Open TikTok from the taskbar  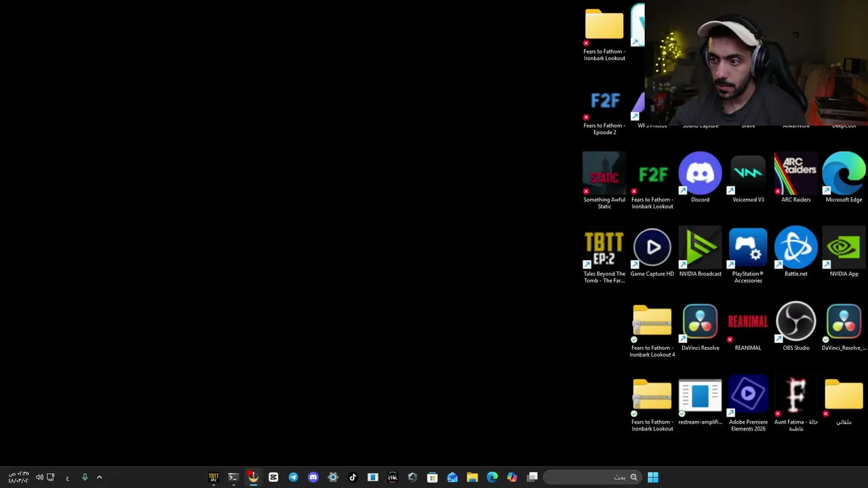pyautogui.click(x=353, y=477)
